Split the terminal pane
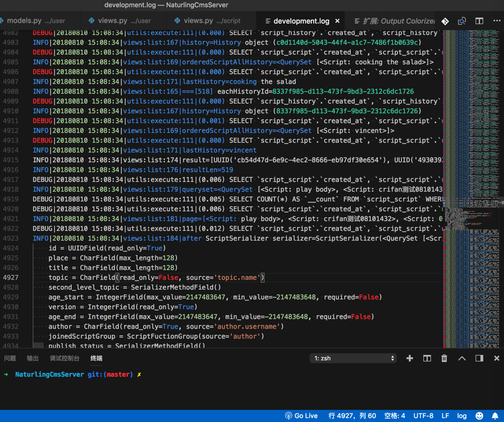 tap(427, 358)
